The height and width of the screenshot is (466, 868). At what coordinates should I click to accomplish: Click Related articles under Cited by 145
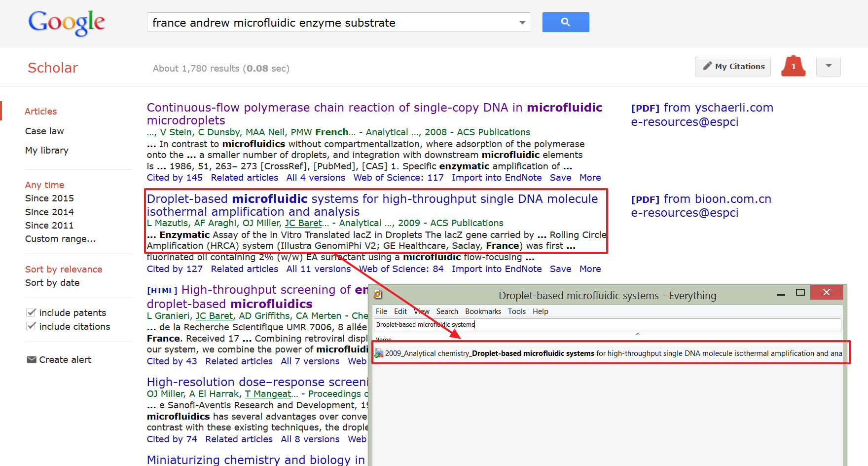pyautogui.click(x=245, y=178)
